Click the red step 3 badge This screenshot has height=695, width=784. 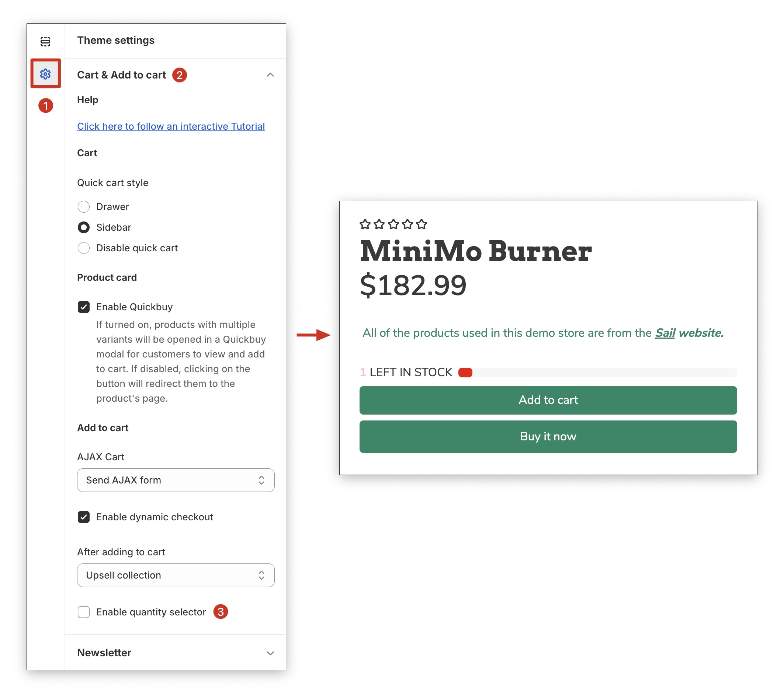pyautogui.click(x=221, y=612)
